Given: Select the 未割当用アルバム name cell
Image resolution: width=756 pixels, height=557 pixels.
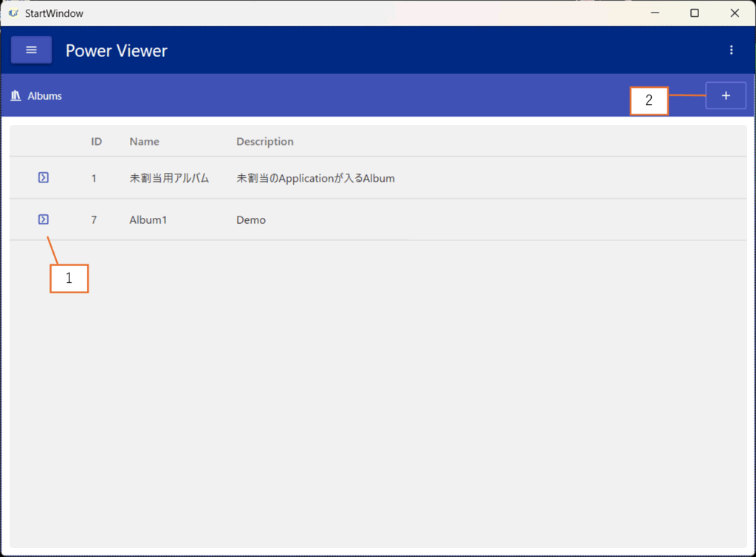Looking at the screenshot, I should coord(169,178).
